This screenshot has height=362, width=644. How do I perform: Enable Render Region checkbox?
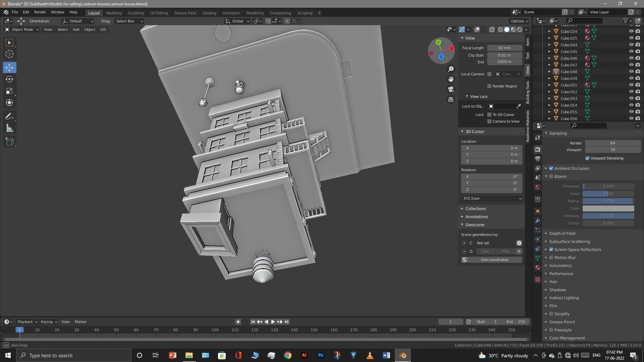point(489,86)
